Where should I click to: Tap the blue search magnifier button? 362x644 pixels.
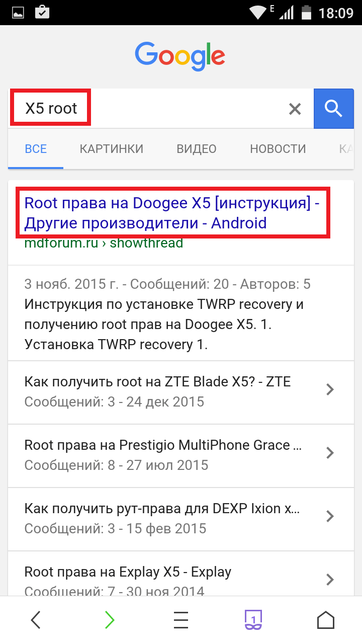pos(334,108)
